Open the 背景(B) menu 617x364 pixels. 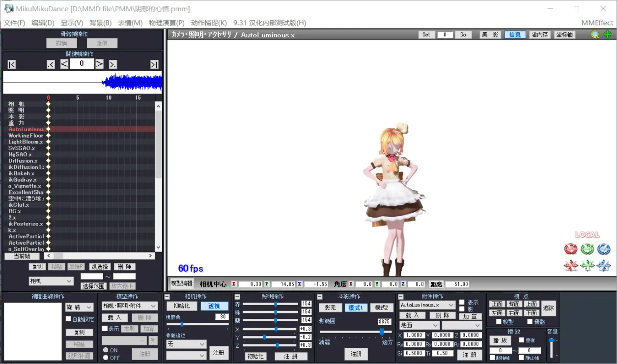tap(101, 23)
